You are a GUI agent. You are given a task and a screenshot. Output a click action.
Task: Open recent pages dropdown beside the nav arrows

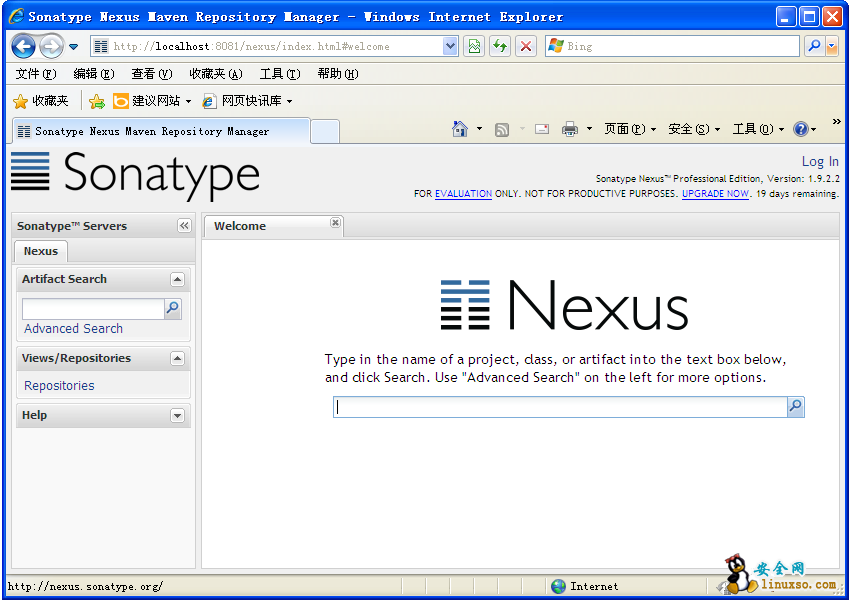[74, 47]
